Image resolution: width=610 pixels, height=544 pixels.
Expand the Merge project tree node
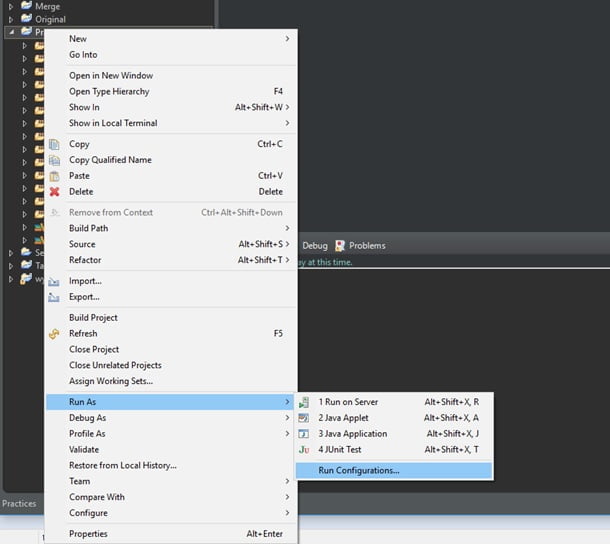pyautogui.click(x=11, y=6)
